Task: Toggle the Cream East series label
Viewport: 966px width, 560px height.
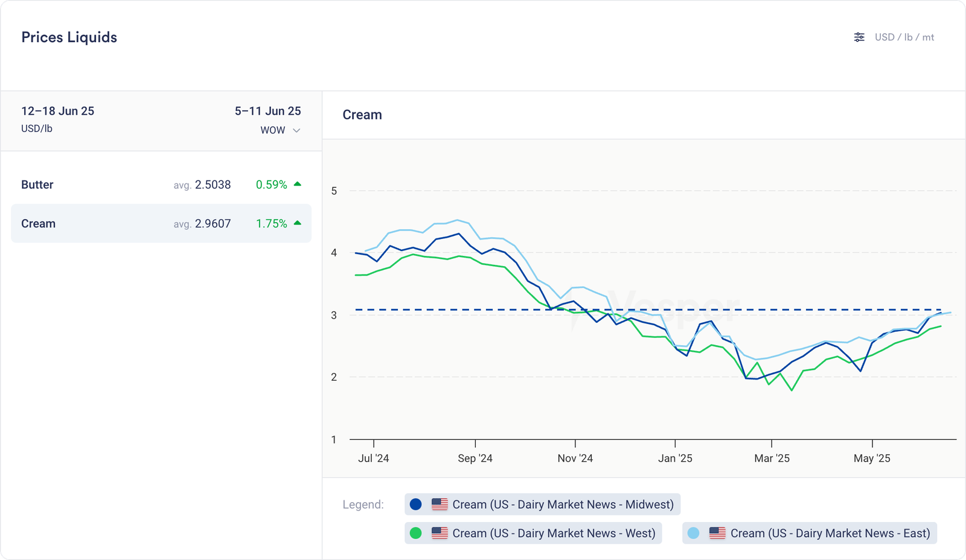Action: point(830,533)
